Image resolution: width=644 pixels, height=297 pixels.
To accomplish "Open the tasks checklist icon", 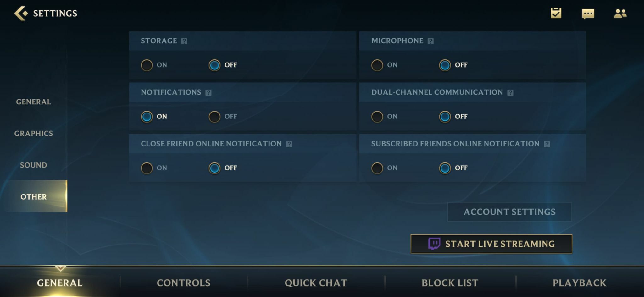I will (x=556, y=13).
